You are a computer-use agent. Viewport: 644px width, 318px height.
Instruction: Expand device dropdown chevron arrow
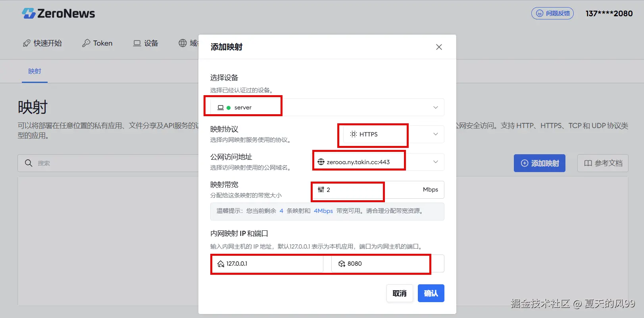point(436,107)
